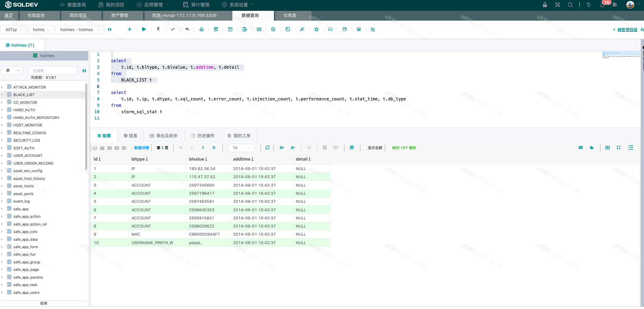Open the 应用管理 menu
Viewport: 644px width, 309px height.
point(153,5)
